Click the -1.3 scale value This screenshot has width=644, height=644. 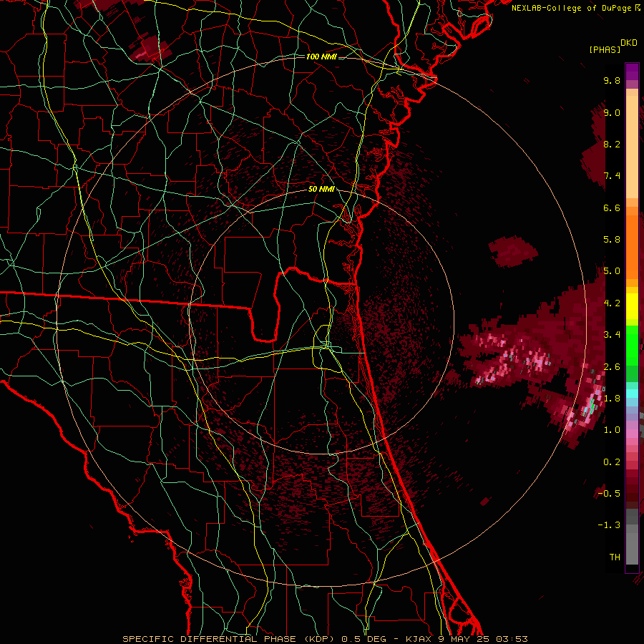click(x=610, y=525)
